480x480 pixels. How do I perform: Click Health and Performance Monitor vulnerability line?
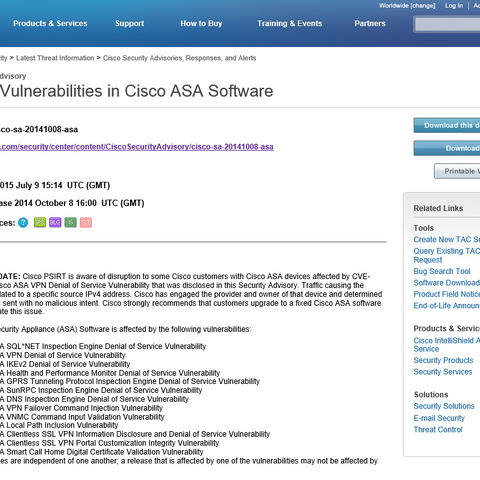pyautogui.click(x=110, y=373)
